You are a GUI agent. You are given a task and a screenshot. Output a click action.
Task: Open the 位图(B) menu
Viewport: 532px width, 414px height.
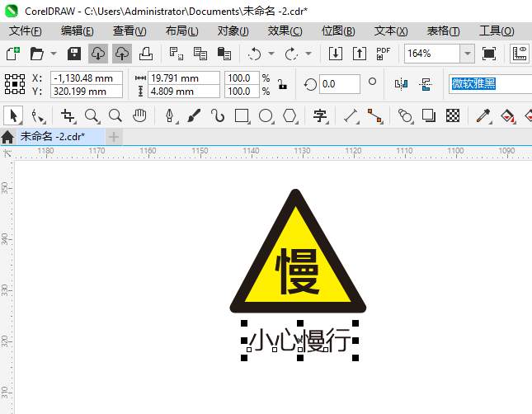338,31
